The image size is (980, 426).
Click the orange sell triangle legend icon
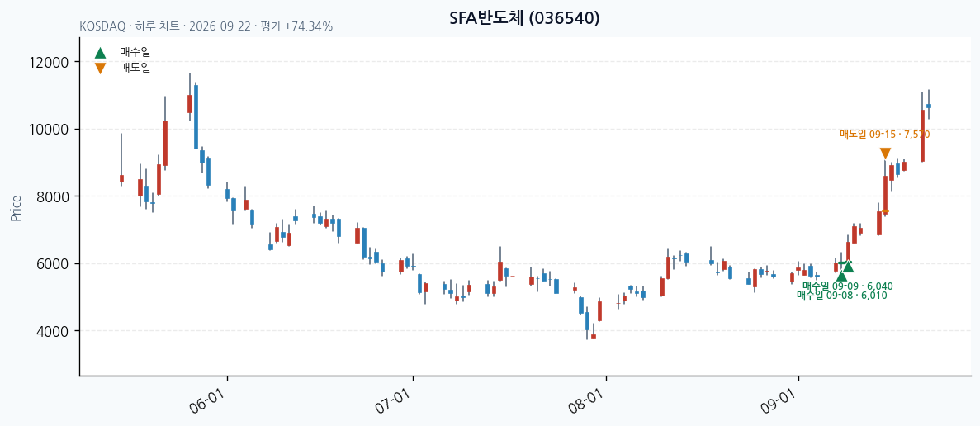100,68
